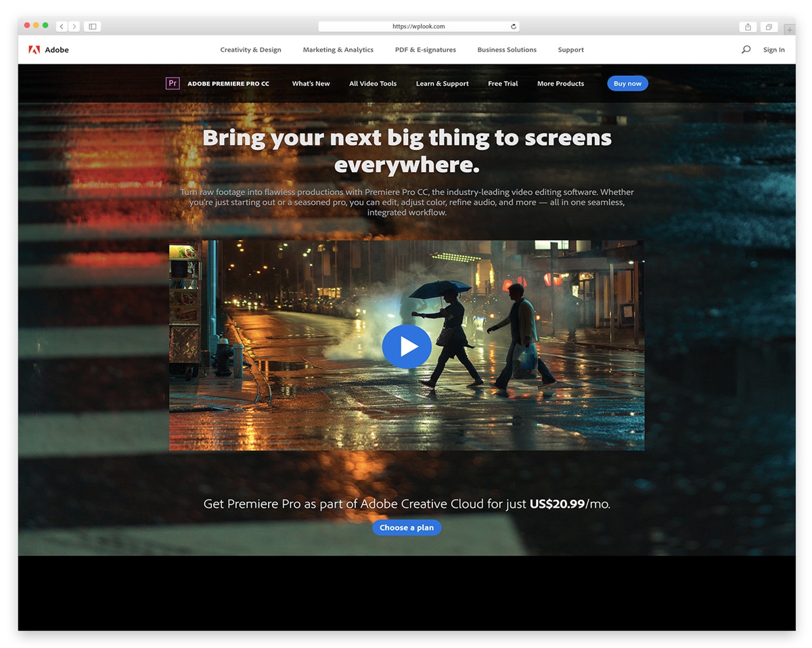812x648 pixels.
Task: Open the Support menu
Action: [x=570, y=49]
